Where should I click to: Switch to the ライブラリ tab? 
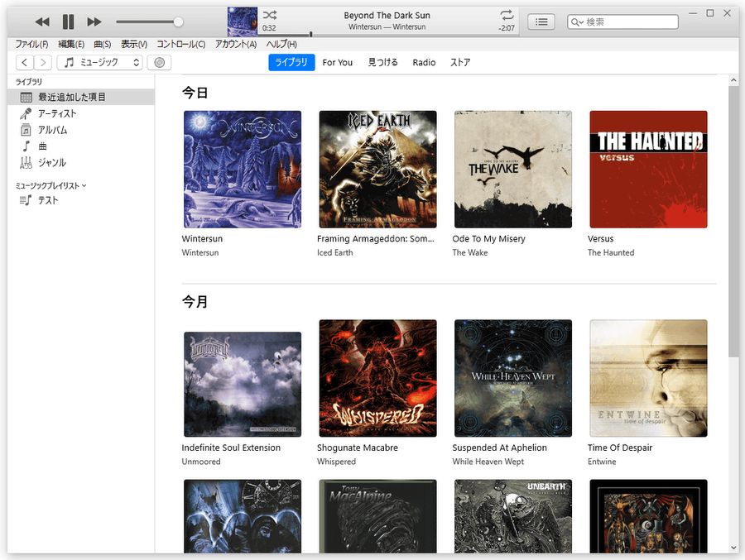click(x=291, y=62)
